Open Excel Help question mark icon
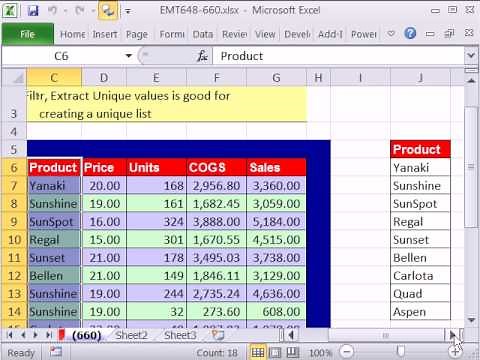The image size is (480, 360). click(x=410, y=33)
